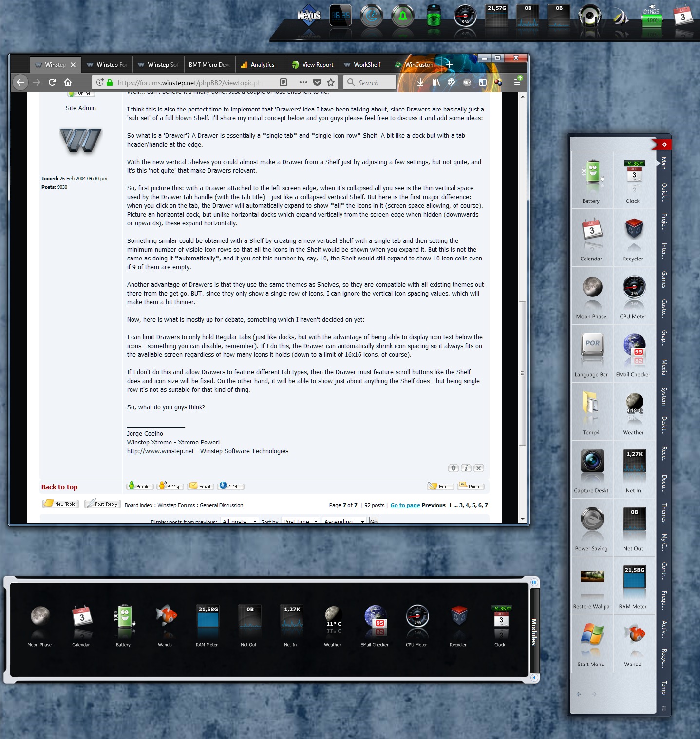The image size is (700, 739).
Task: Follow the http://www.winstep.net signature link
Action: tap(160, 451)
